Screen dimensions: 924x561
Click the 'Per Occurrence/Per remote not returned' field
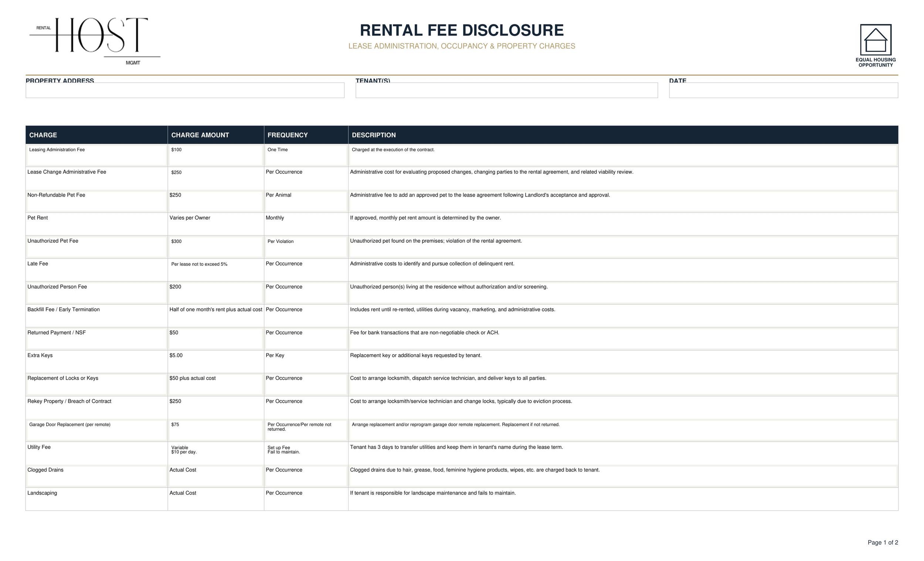tap(306, 431)
